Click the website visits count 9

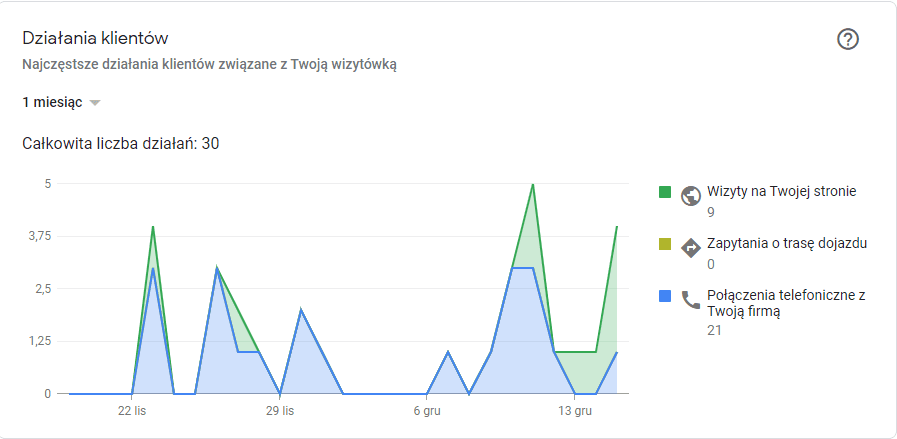tap(711, 212)
